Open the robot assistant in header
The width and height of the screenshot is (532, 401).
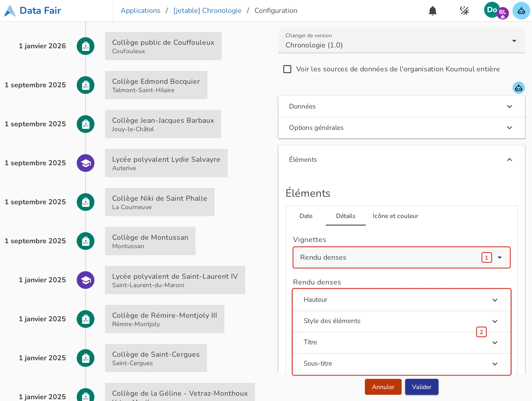coord(521,11)
